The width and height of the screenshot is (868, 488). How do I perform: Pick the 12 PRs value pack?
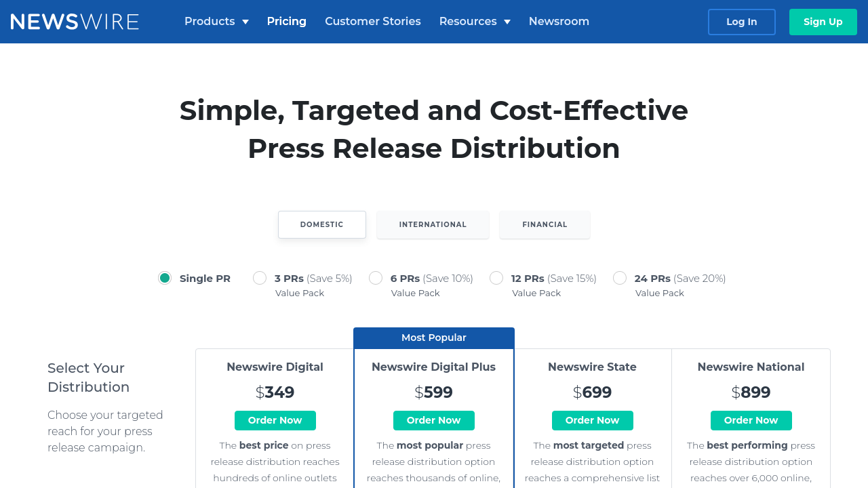(x=496, y=278)
